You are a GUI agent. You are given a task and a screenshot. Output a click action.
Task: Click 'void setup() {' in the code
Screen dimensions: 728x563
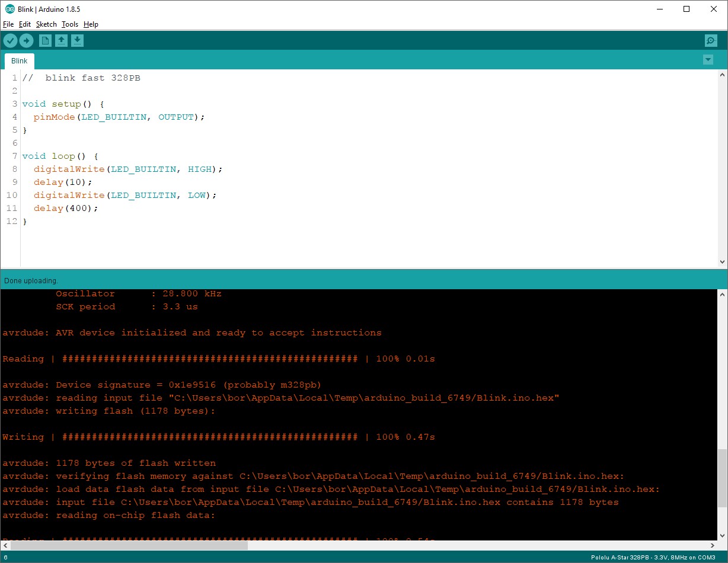(x=63, y=104)
